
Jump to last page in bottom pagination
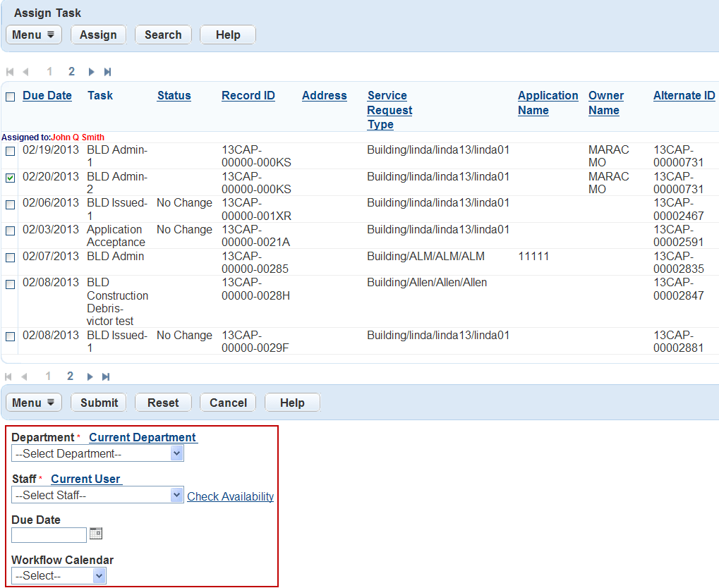click(x=107, y=376)
